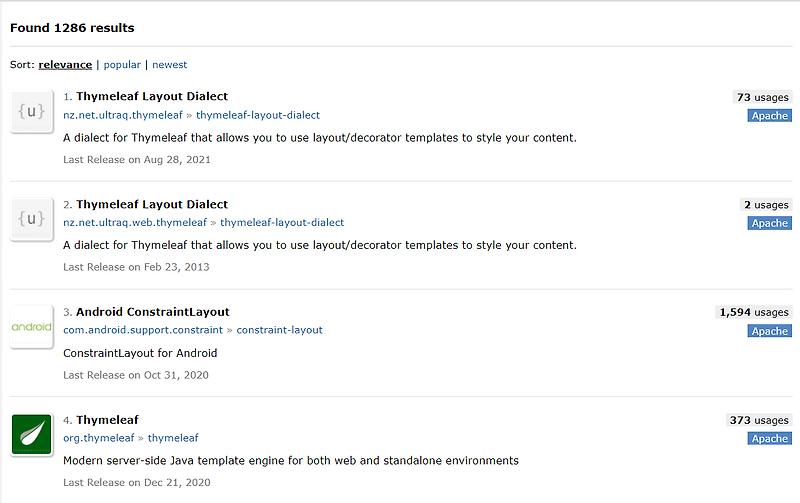This screenshot has height=503, width=800.
Task: Sort results by newest
Action: coord(169,65)
